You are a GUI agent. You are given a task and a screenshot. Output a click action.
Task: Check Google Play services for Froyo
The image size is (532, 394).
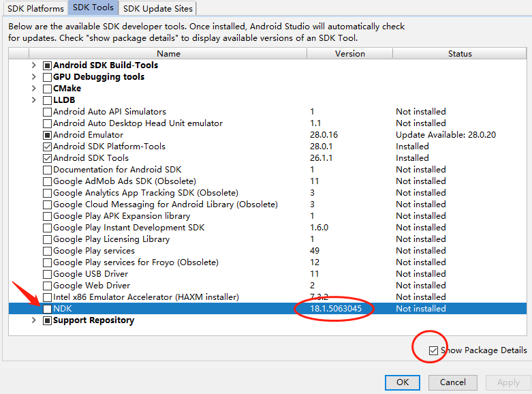[48, 262]
